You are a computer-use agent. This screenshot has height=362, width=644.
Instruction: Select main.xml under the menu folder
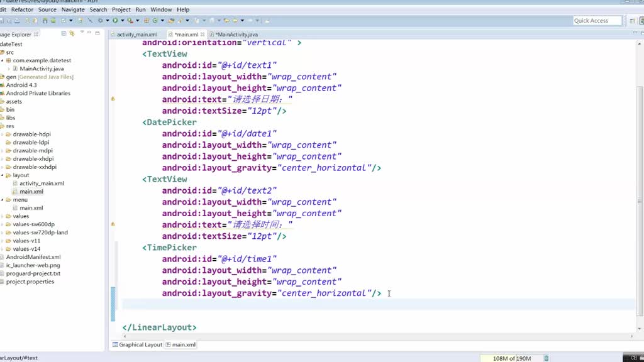pyautogui.click(x=31, y=208)
